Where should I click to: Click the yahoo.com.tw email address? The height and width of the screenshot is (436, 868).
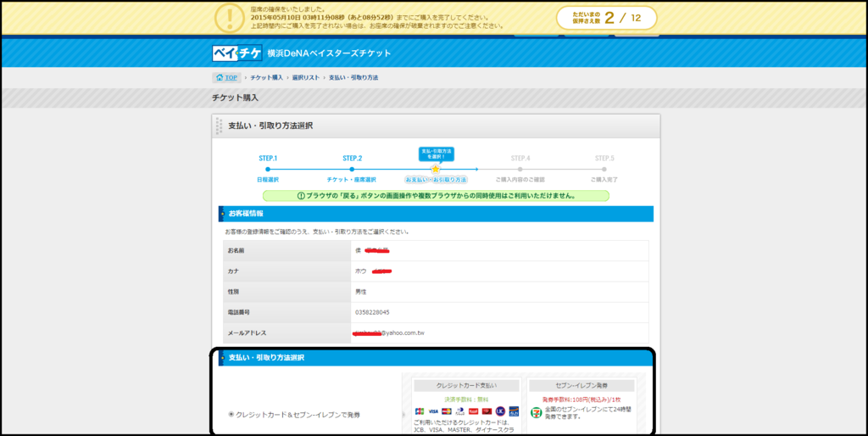[x=388, y=333]
